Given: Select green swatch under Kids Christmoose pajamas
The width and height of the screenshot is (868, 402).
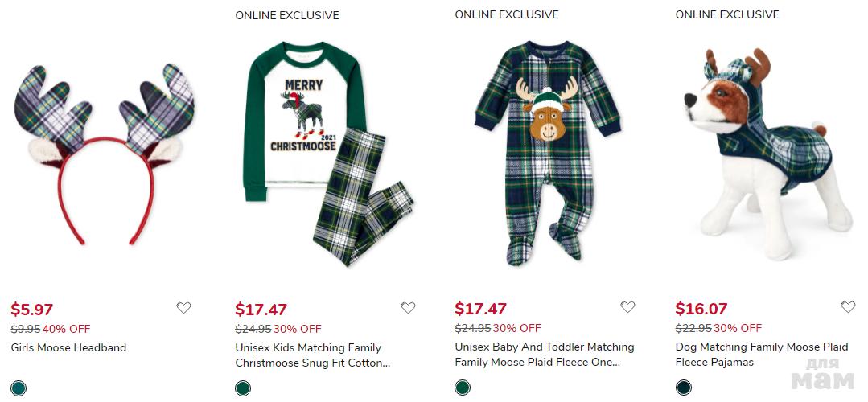Looking at the screenshot, I should (x=242, y=388).
